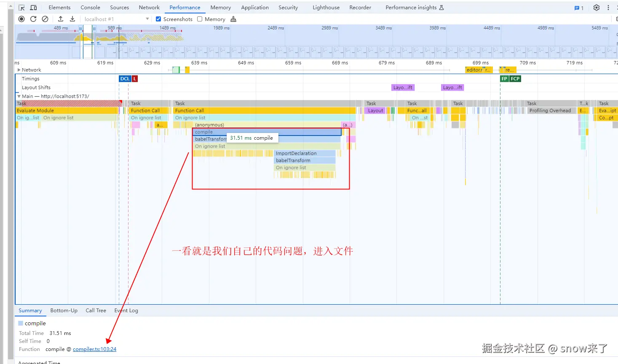Click the editor network request bar
The image size is (618, 364).
tap(479, 70)
